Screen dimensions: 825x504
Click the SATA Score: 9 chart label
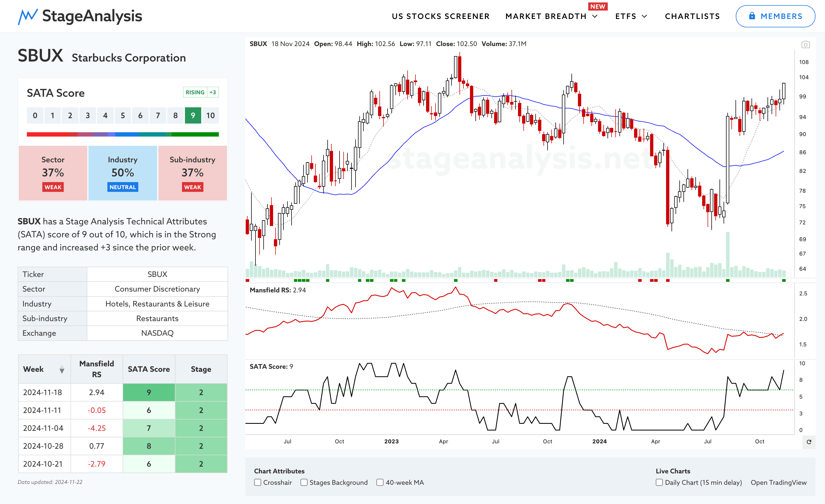pos(271,367)
